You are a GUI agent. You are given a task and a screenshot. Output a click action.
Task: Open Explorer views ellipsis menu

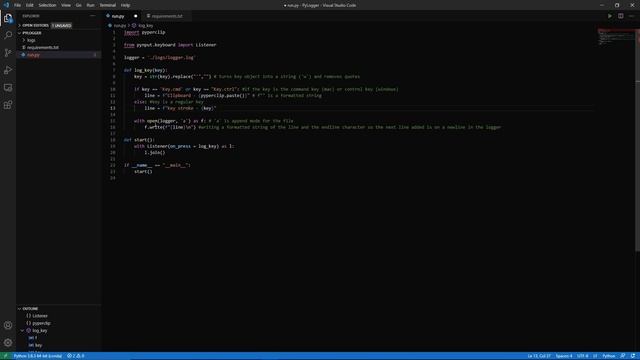click(93, 16)
